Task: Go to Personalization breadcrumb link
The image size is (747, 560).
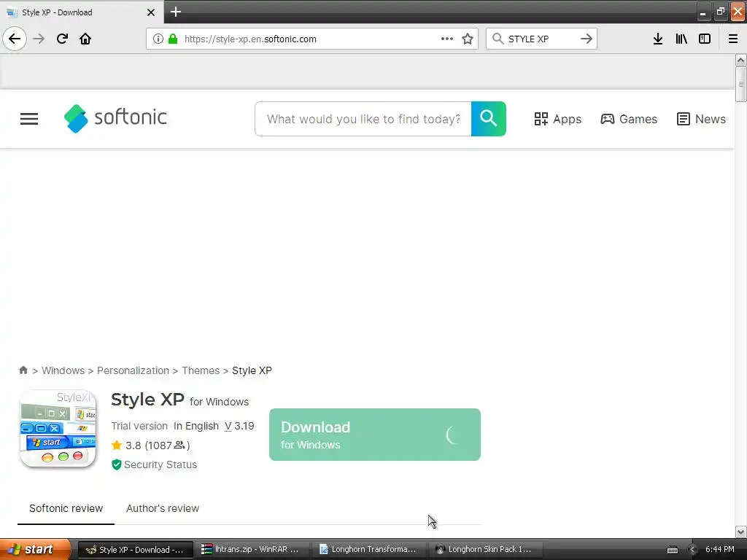Action: (133, 370)
